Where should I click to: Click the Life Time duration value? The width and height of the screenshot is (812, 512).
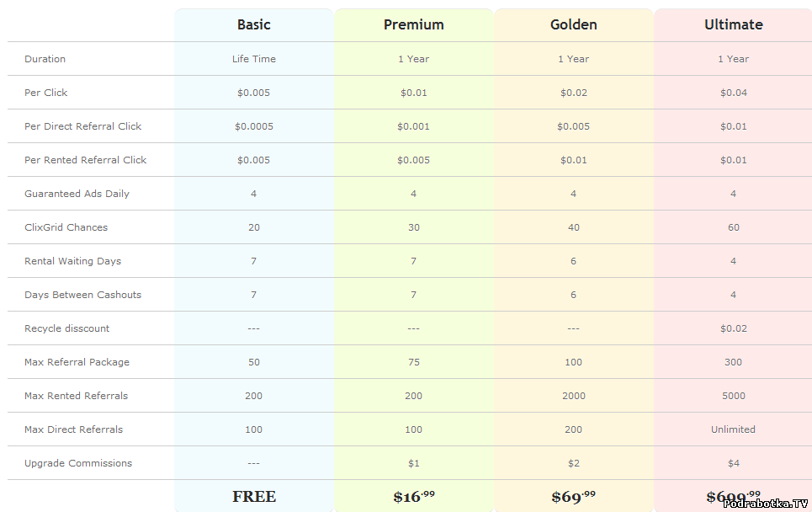pyautogui.click(x=254, y=59)
